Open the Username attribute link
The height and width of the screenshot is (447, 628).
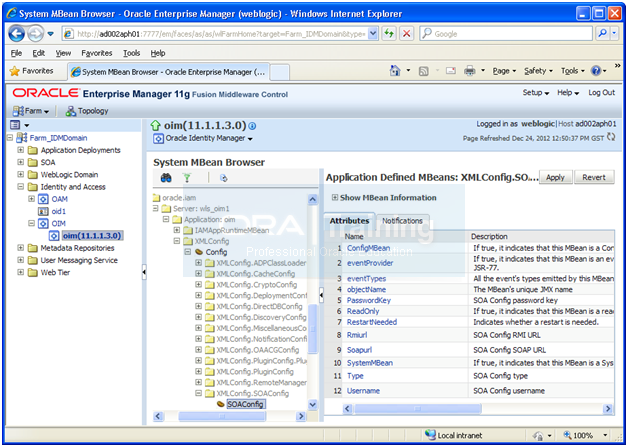tap(363, 391)
